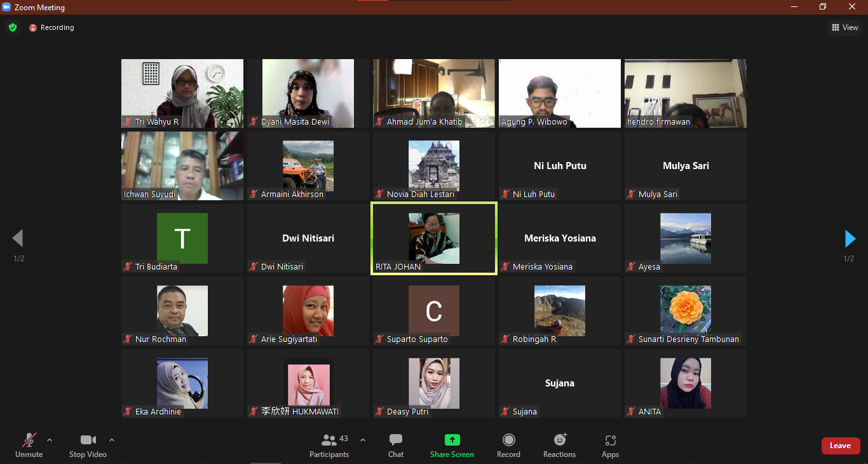Click muted mic icon beside Tri Budiarta
The height and width of the screenshot is (464, 868).
(128, 267)
